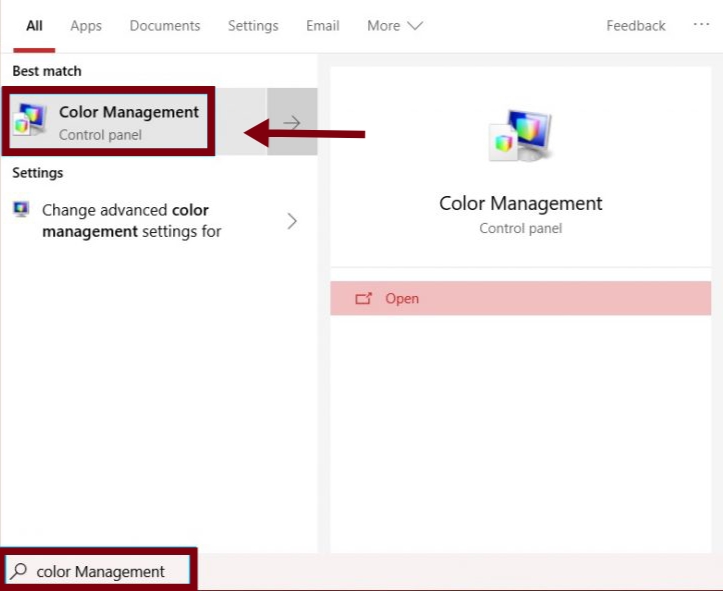Screen dimensions: 723x591
Task: Open Change advanced color management settings result
Action: coord(159,221)
